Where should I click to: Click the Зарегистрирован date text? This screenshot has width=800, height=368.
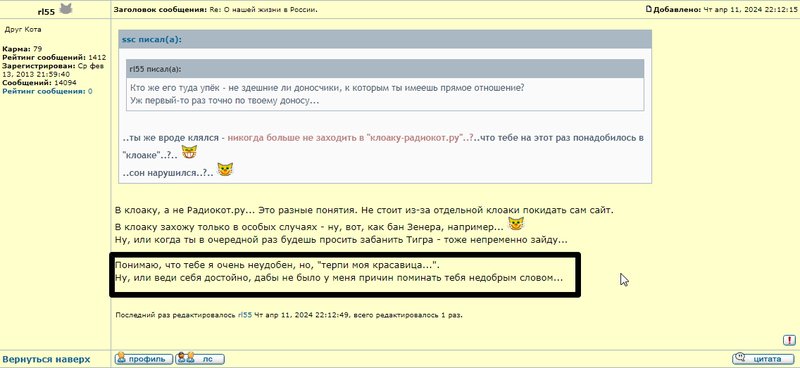tap(53, 70)
